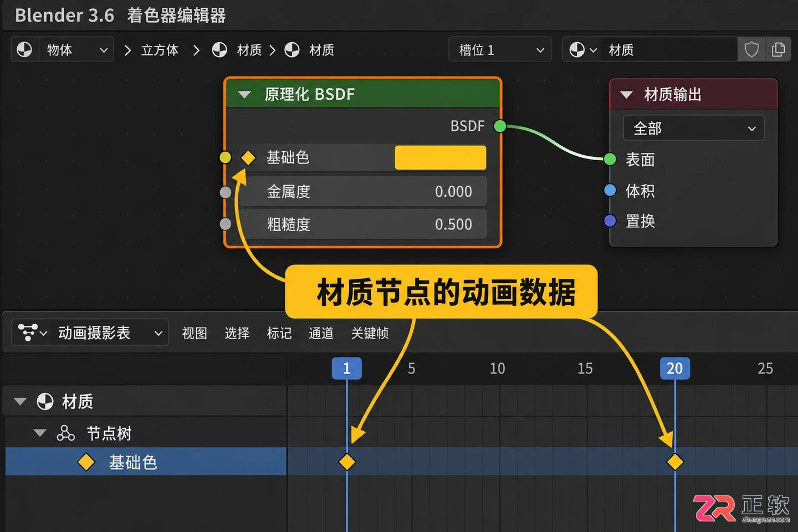
Task: Open the 通道 menu
Action: [321, 333]
